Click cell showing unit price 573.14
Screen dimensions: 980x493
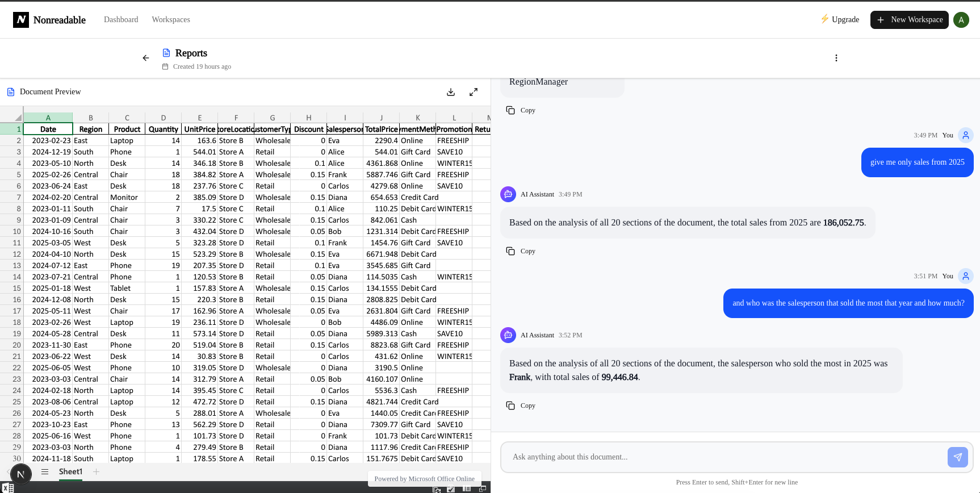pos(199,333)
